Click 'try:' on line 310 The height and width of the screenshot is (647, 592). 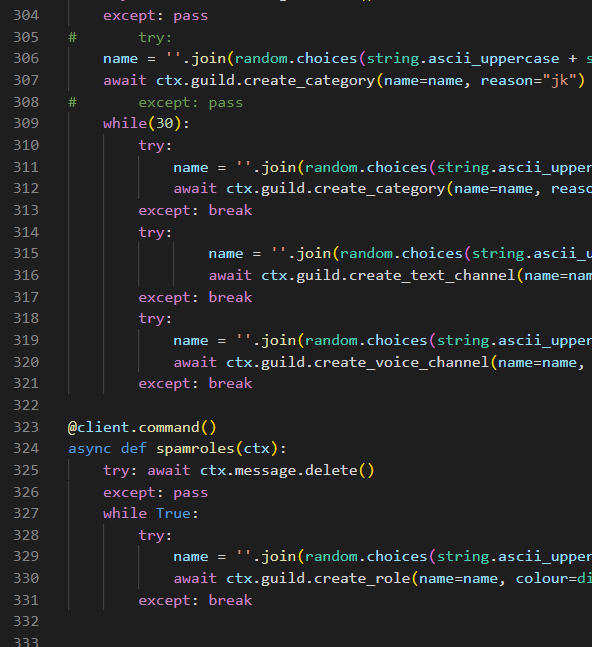tap(155, 145)
